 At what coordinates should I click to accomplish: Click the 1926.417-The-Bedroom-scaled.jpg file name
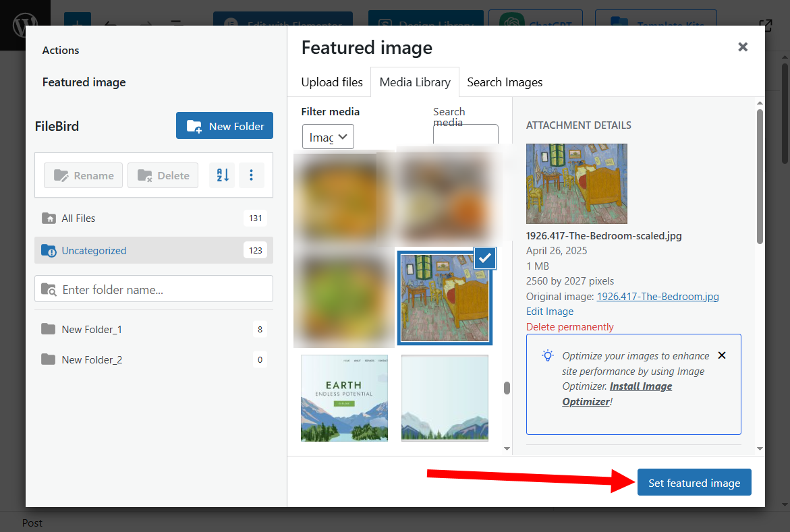coord(604,236)
